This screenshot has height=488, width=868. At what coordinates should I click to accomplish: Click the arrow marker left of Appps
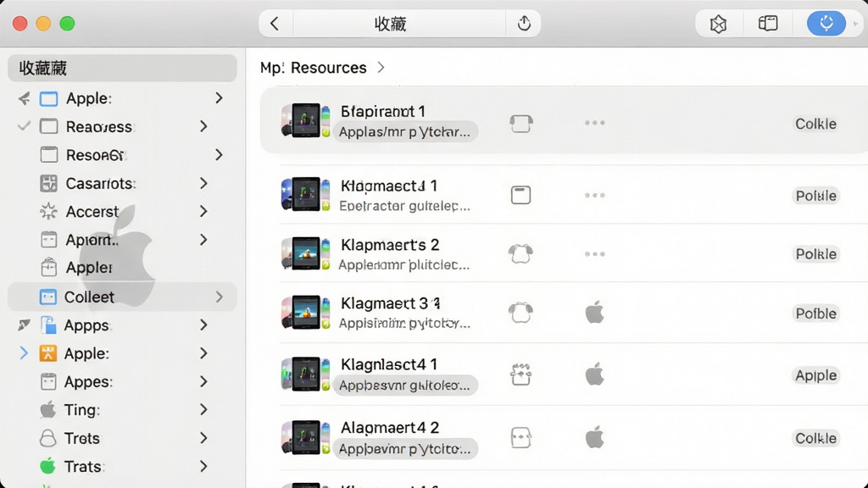24,324
